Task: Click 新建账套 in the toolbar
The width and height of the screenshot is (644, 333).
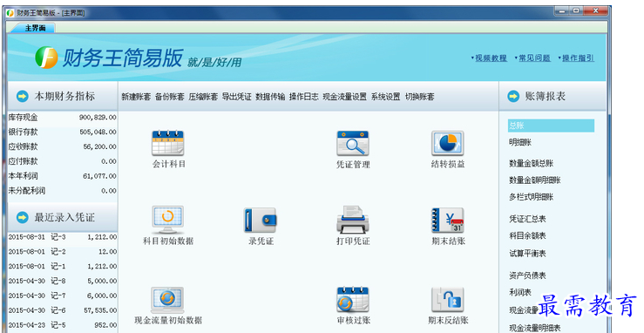Action: coord(136,97)
